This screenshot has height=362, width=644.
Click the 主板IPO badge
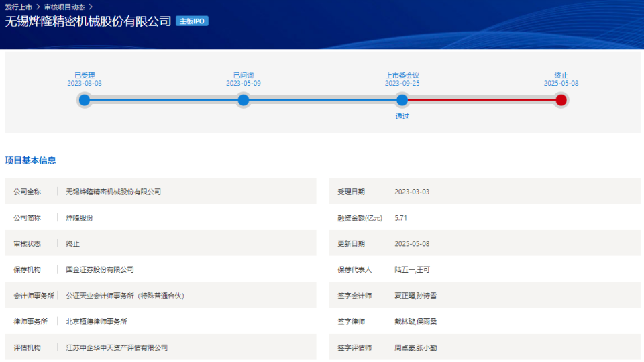click(192, 21)
